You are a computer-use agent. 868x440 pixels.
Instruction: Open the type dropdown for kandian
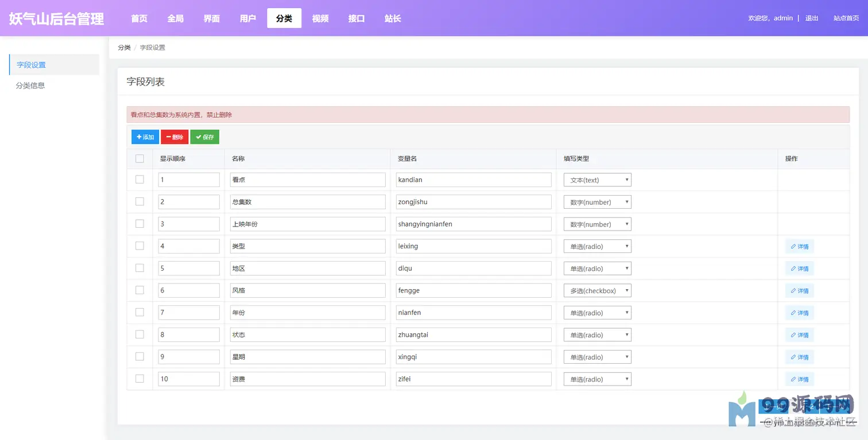[x=597, y=180]
